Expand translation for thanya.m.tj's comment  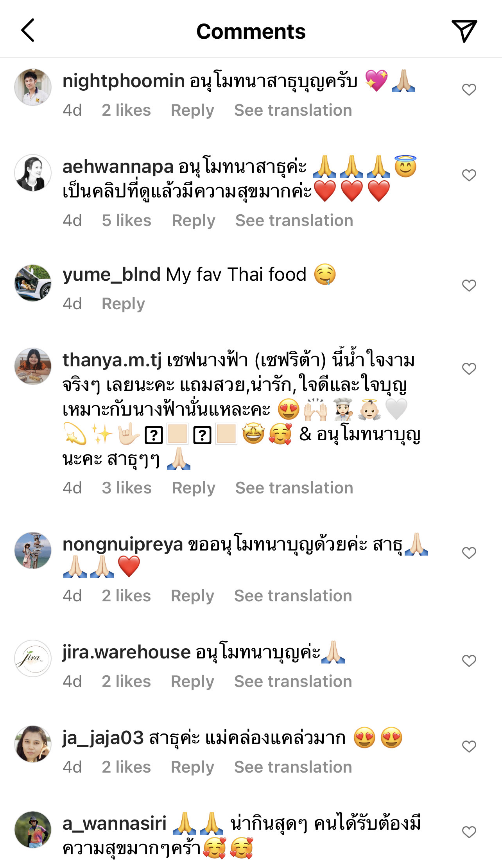294,488
